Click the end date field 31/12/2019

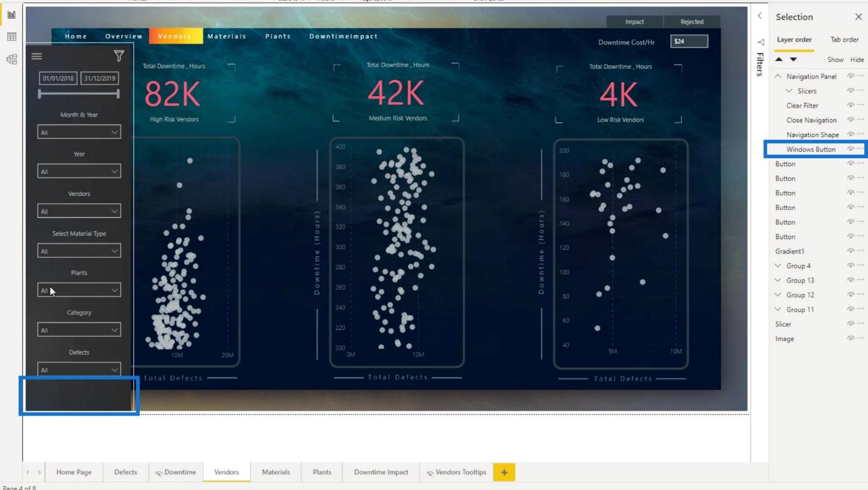pos(99,79)
